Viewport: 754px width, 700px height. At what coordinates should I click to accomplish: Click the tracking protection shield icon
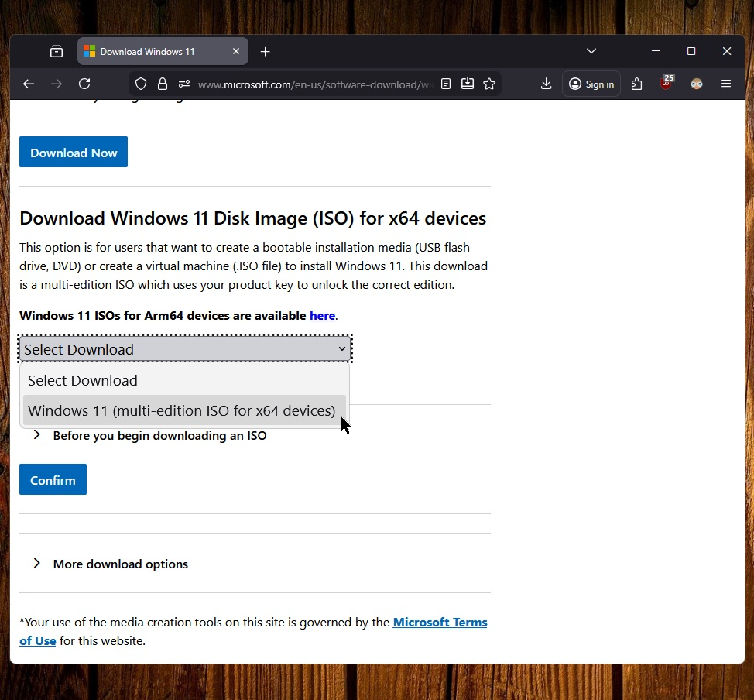(140, 84)
